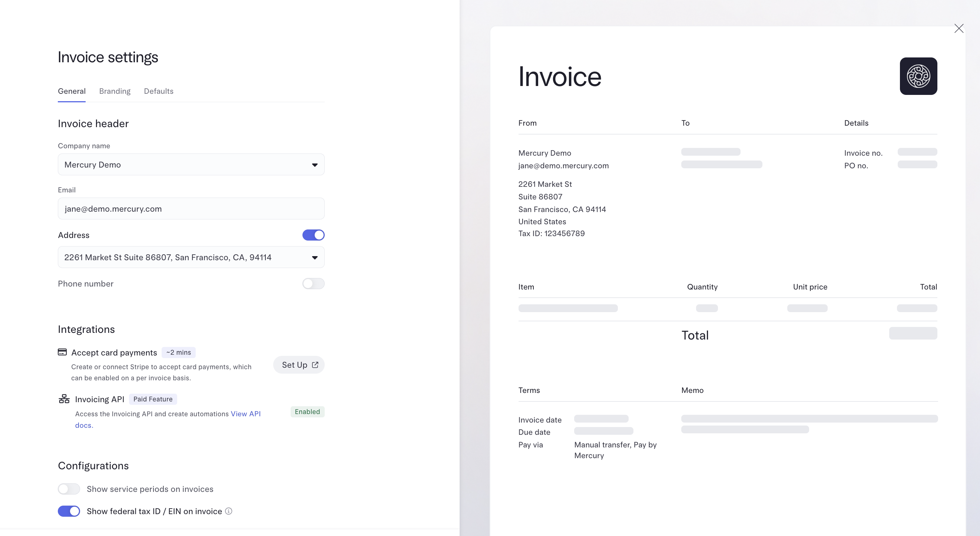Click Suite 86807 in preview address

click(x=540, y=197)
